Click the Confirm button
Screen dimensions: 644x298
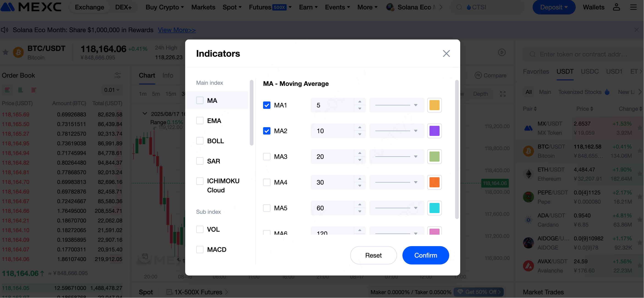coord(426,255)
